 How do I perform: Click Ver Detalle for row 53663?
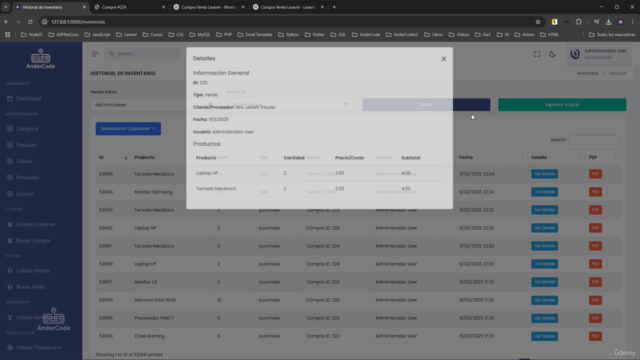pos(544,210)
